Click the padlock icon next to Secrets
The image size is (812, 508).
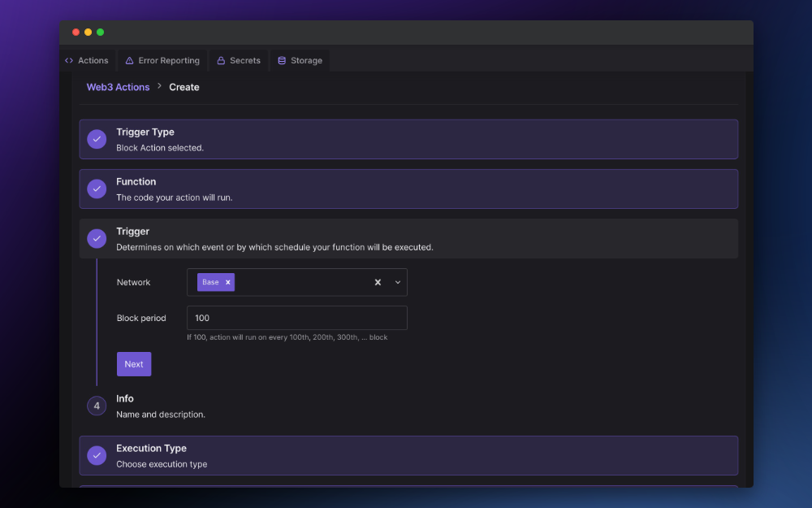pos(221,60)
